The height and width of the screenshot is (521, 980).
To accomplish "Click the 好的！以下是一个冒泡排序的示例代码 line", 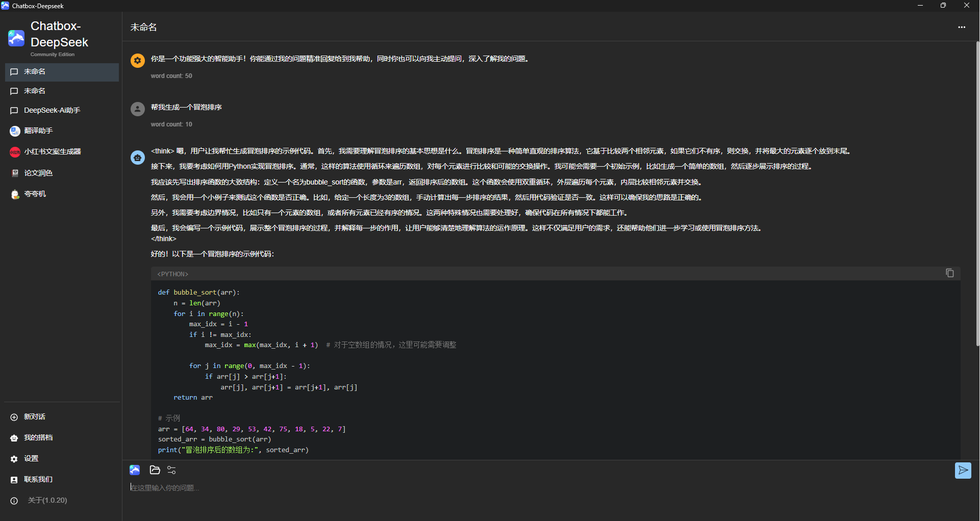I will 212,254.
